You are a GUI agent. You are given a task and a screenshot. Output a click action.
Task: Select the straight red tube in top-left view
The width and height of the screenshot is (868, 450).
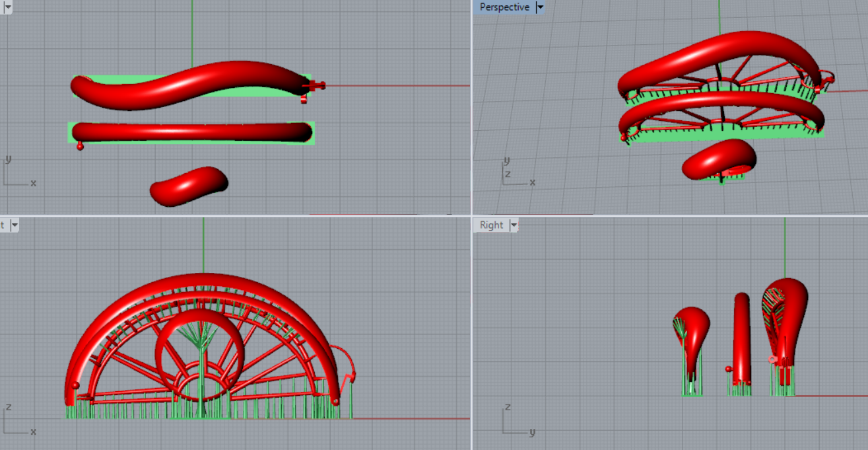[x=191, y=132]
